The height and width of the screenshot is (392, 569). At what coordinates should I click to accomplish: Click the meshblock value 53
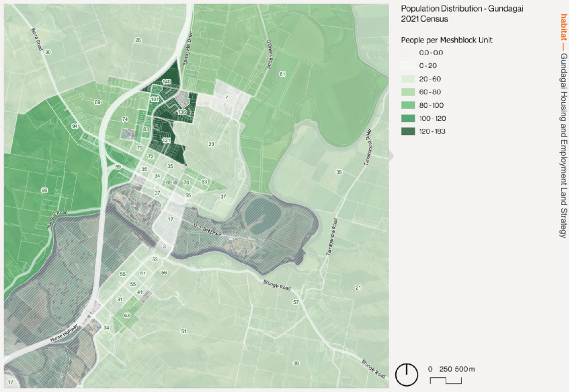(155, 259)
